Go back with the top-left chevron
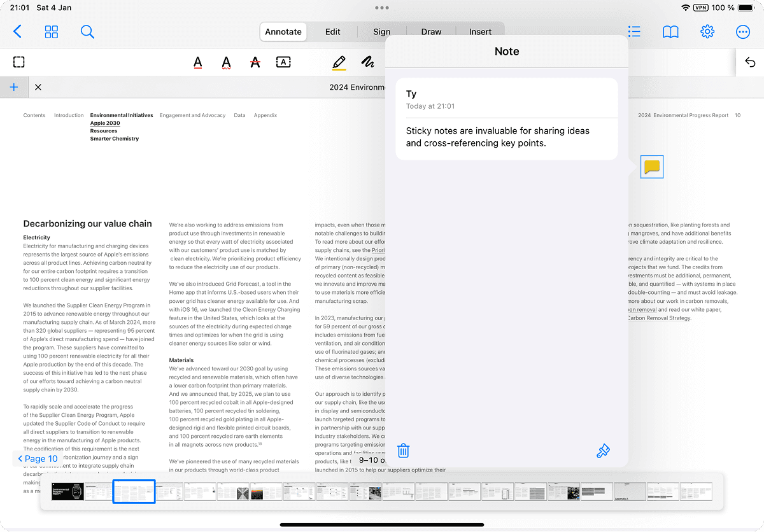The image size is (764, 532). click(17, 31)
